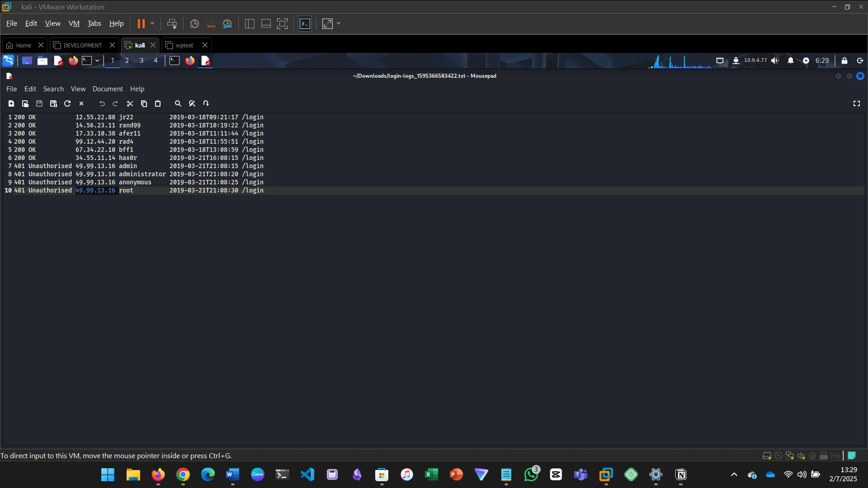868x488 pixels.
Task: Revert the VM to its snapshot
Action: tap(211, 23)
